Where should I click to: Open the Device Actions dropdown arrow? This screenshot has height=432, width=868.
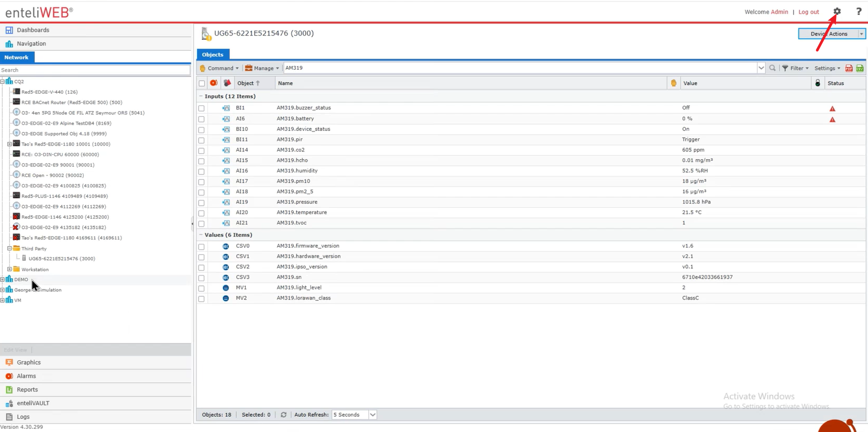[x=862, y=34]
